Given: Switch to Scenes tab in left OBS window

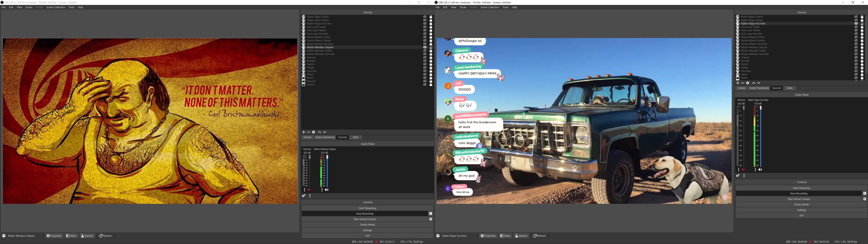Looking at the screenshot, I should click(307, 138).
